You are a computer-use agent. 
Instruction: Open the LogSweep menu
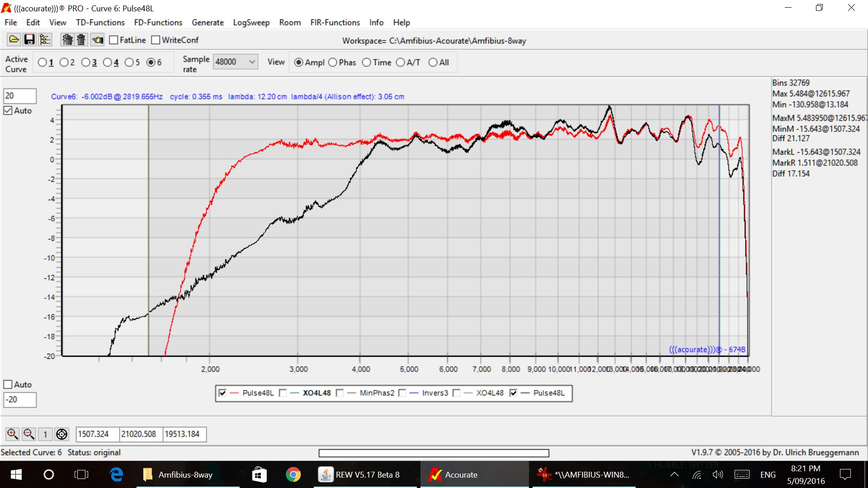[x=251, y=23]
